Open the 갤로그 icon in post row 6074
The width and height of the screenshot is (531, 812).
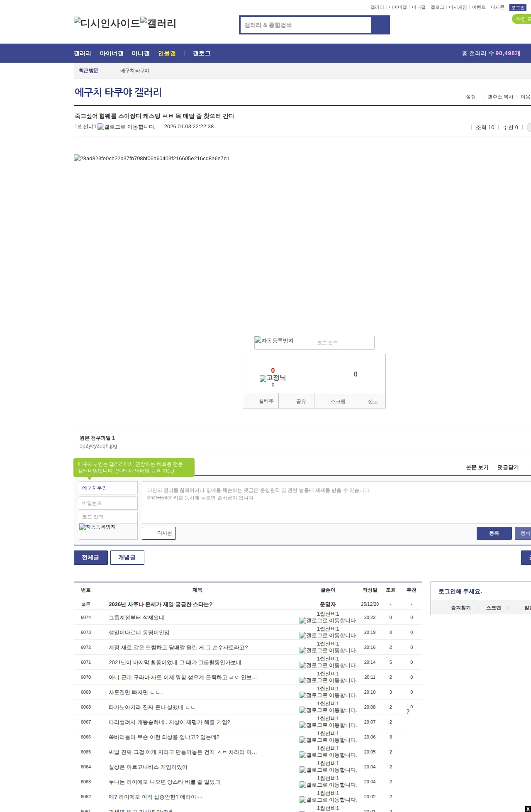tap(329, 621)
